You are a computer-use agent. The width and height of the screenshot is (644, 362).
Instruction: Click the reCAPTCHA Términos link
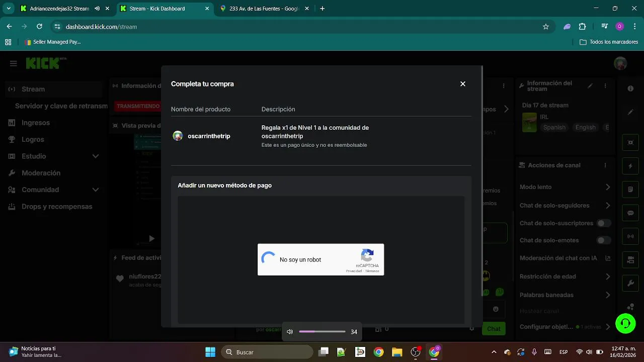point(372,271)
